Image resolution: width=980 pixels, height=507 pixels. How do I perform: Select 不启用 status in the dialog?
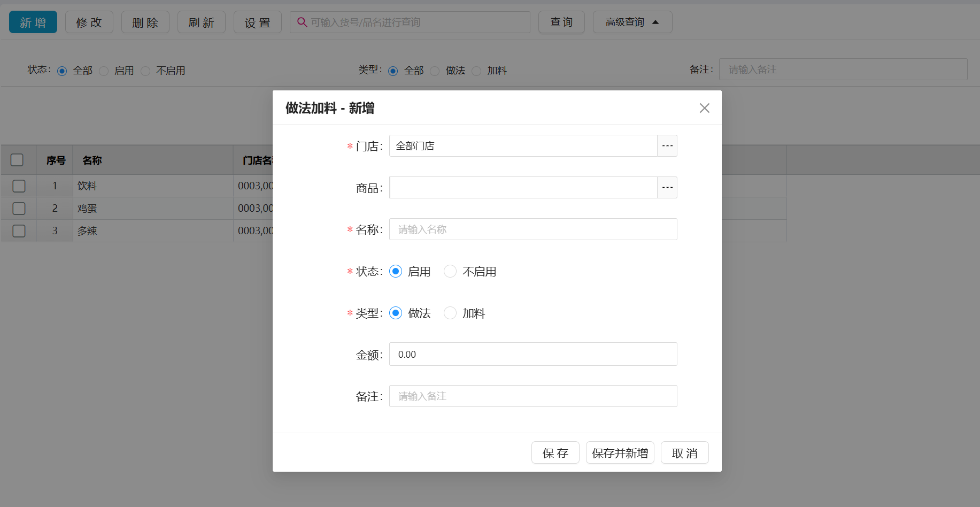point(450,271)
